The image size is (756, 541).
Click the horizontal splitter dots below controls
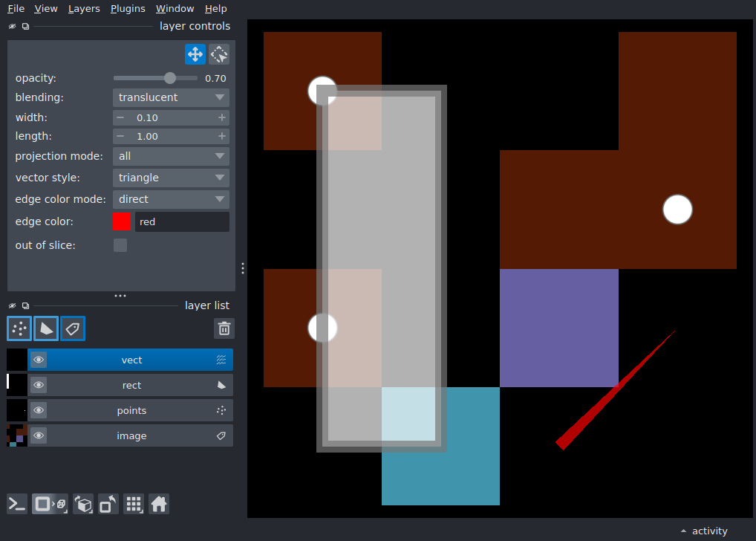pos(120,295)
